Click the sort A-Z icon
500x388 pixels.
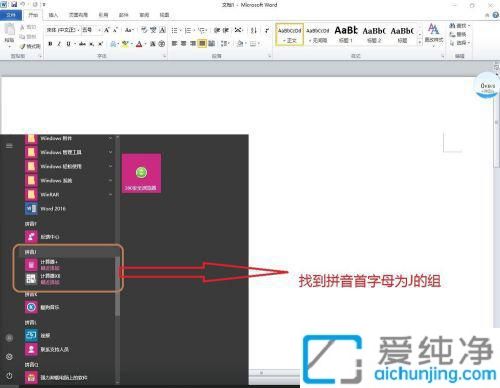click(x=254, y=30)
